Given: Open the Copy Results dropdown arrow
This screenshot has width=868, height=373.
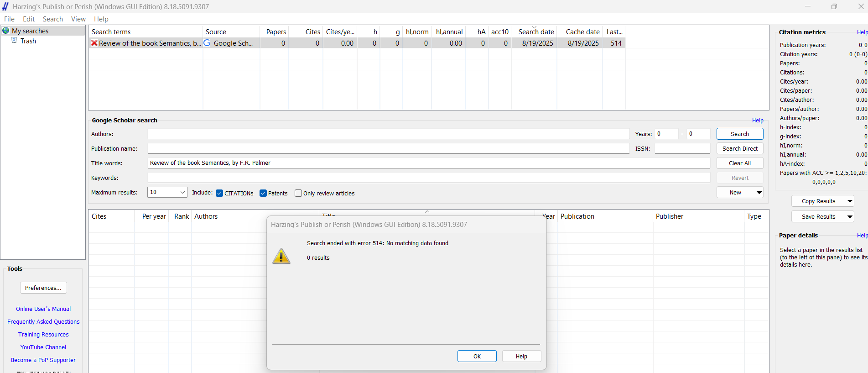Looking at the screenshot, I should [x=850, y=201].
